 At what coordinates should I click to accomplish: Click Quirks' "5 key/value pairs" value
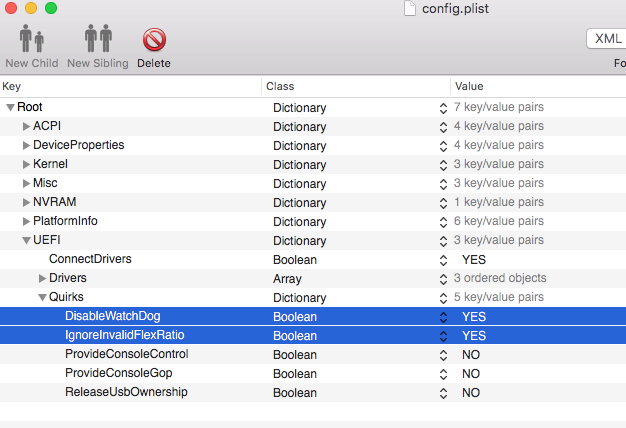(x=499, y=297)
